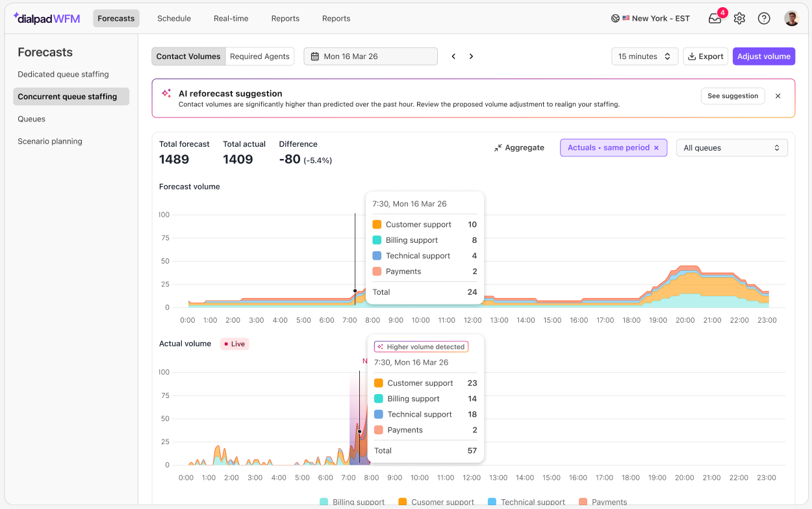Click the Total forecast value 1489

pyautogui.click(x=174, y=160)
